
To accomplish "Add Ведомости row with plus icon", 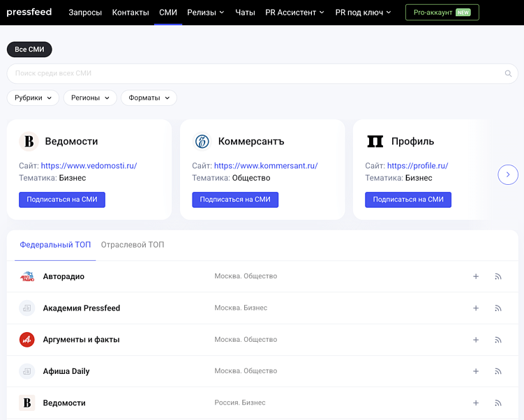I will click(476, 403).
